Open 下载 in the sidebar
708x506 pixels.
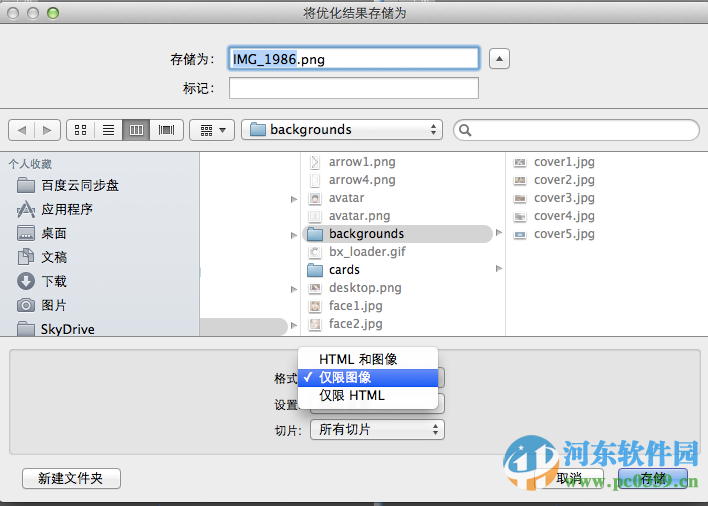[x=42, y=281]
